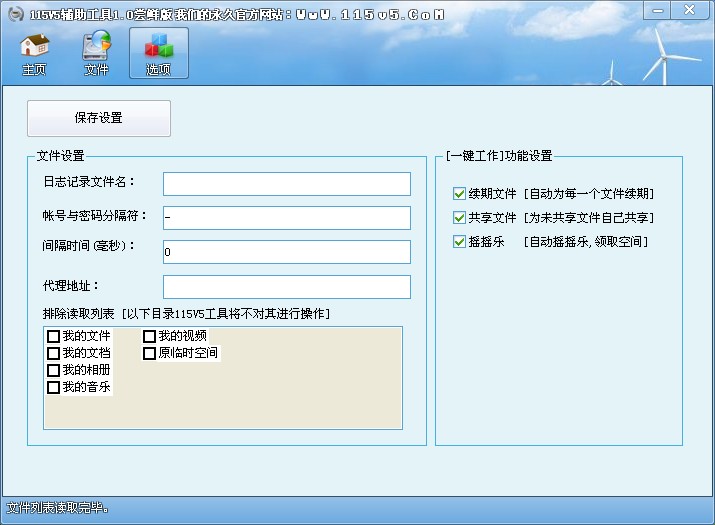This screenshot has height=525, width=715.
Task: Focus the 日志记录文件名 input field
Action: (x=287, y=184)
